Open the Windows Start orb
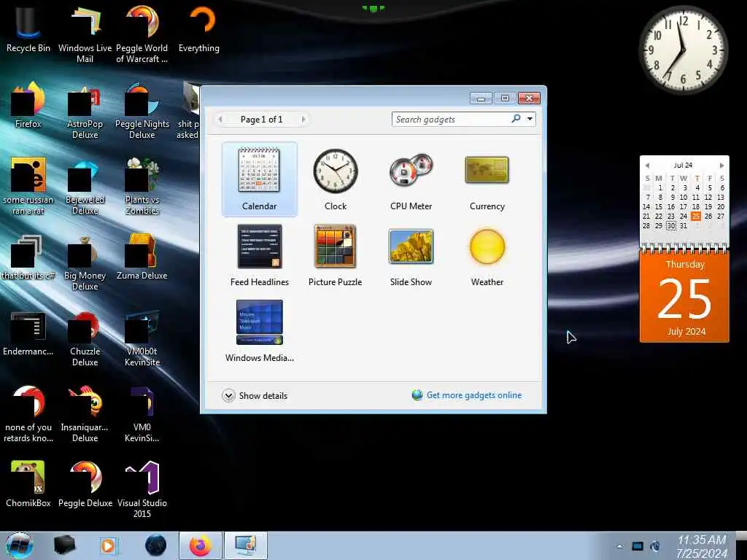 [20, 545]
